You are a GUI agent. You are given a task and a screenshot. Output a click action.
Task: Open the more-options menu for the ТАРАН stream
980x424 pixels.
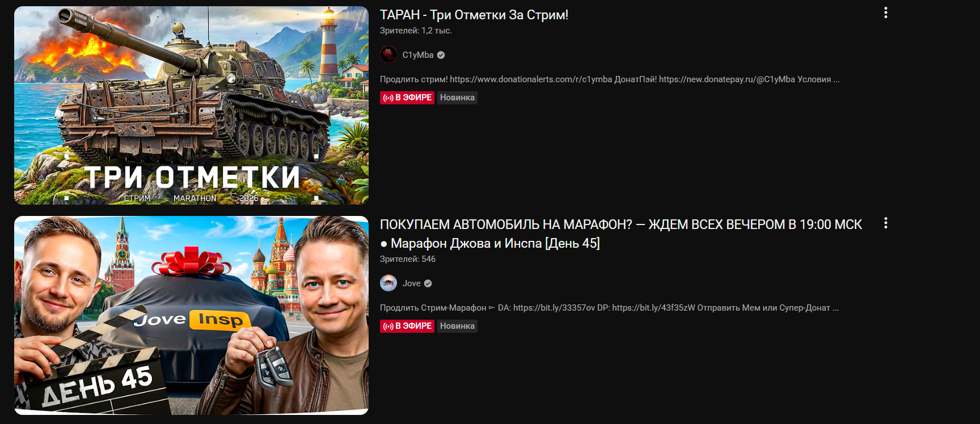(885, 13)
